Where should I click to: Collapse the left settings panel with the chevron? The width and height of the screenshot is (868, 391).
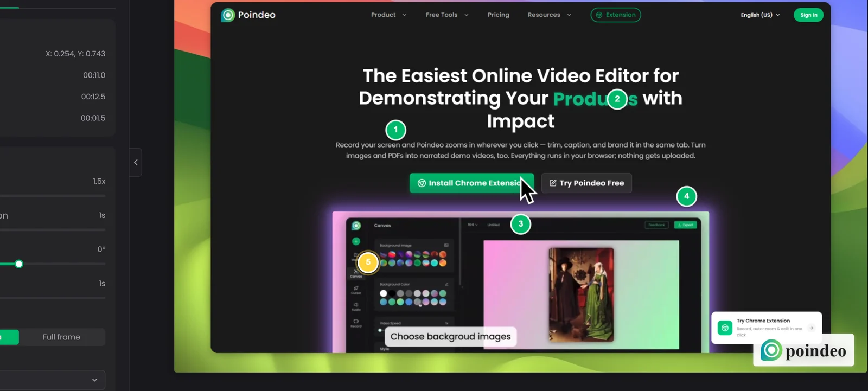[136, 162]
